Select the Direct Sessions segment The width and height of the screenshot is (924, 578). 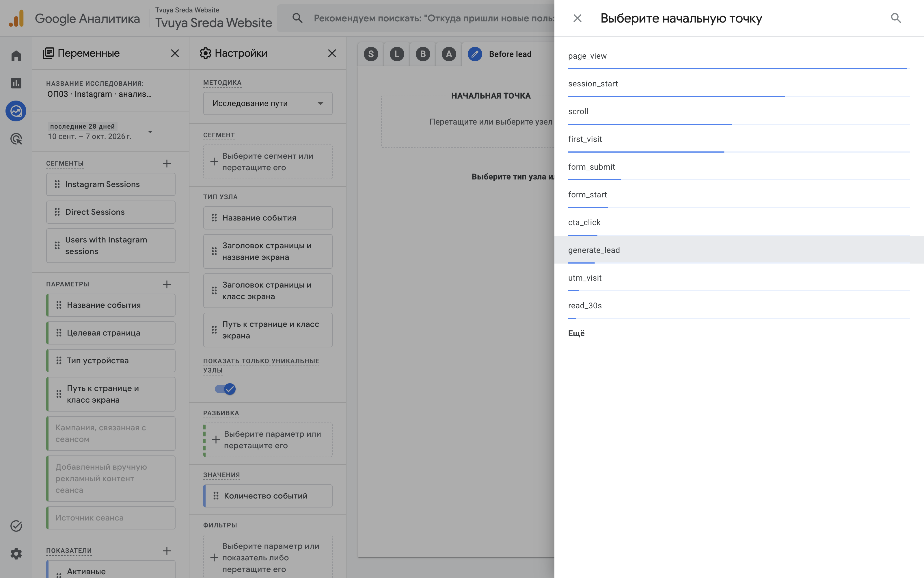[x=111, y=212]
